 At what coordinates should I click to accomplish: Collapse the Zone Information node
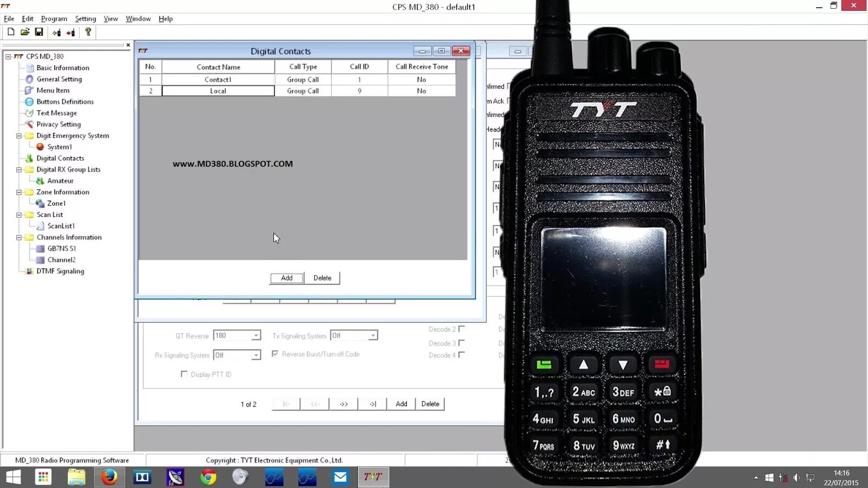[x=19, y=192]
